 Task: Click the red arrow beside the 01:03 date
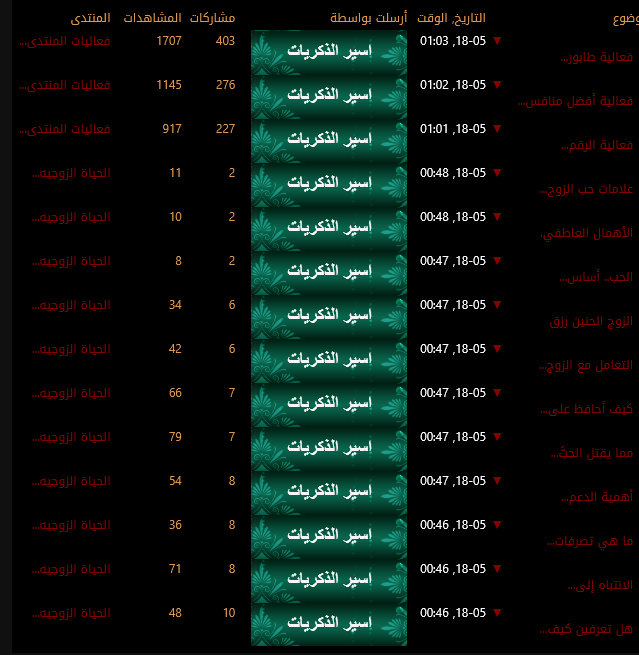497,41
